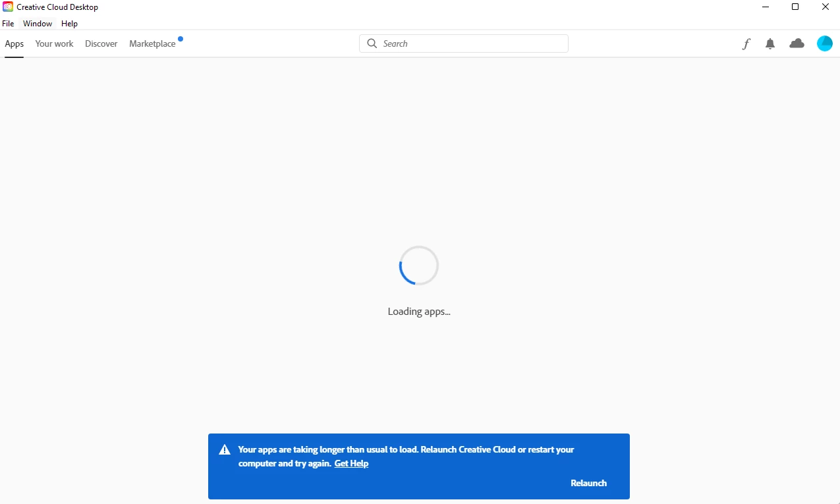Click the Creative Cloud logo in title bar
Image resolution: width=840 pixels, height=504 pixels.
click(x=8, y=7)
